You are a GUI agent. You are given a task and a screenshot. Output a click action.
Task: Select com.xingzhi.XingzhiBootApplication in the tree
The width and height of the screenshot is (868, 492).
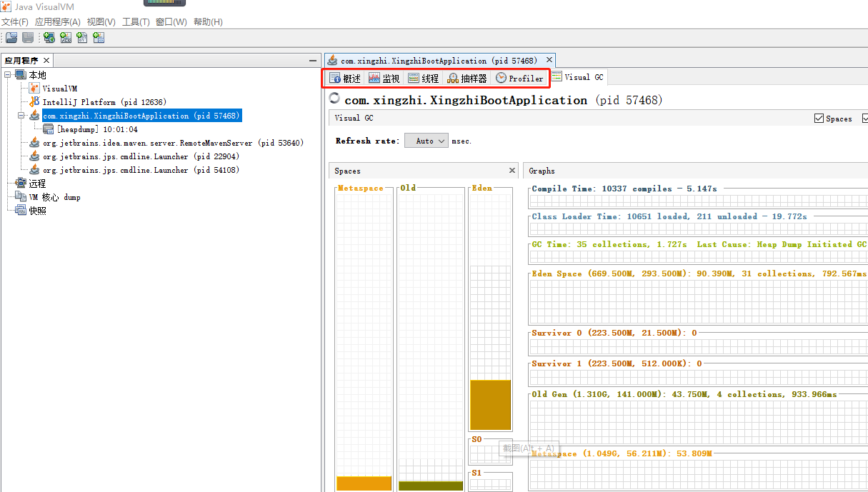(141, 116)
